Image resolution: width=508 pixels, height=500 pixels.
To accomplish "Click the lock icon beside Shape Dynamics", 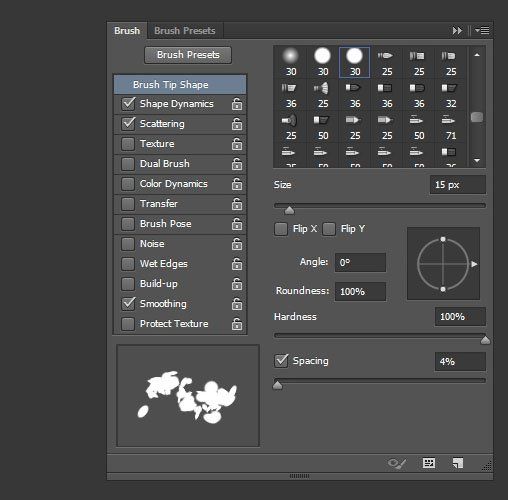I will 237,104.
